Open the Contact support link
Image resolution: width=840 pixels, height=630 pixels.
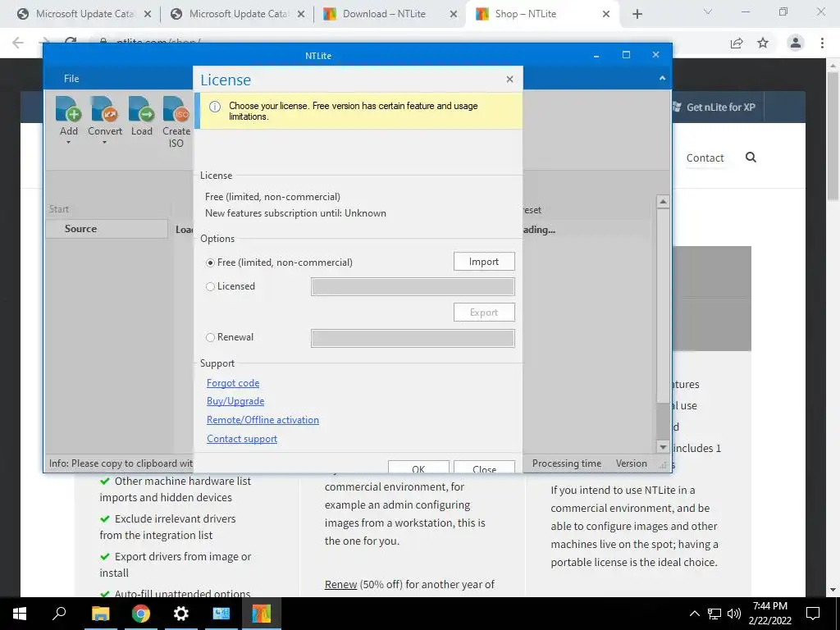pos(242,439)
